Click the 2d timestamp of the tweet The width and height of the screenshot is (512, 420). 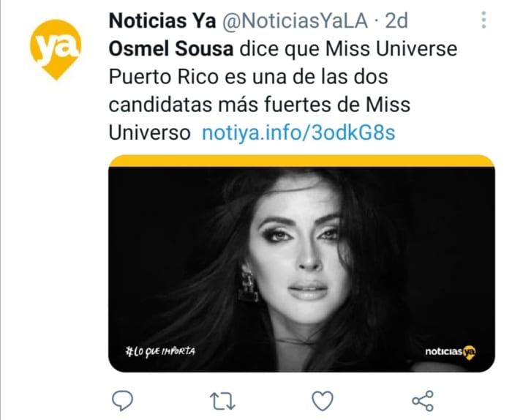(x=396, y=21)
